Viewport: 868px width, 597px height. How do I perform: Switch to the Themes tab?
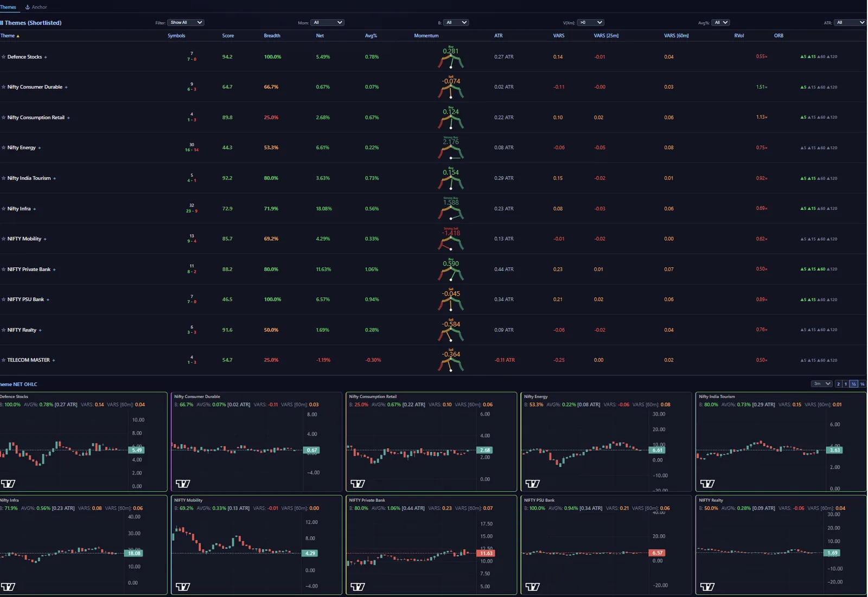tap(8, 7)
